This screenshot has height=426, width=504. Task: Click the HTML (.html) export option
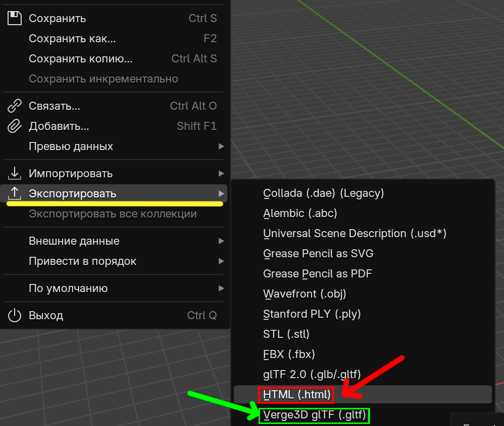point(363,395)
